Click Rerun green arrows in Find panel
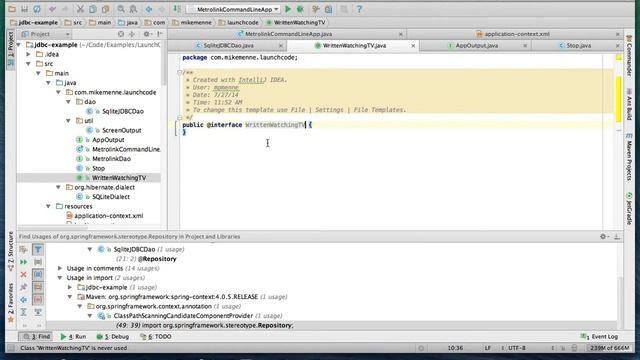 coord(24,262)
